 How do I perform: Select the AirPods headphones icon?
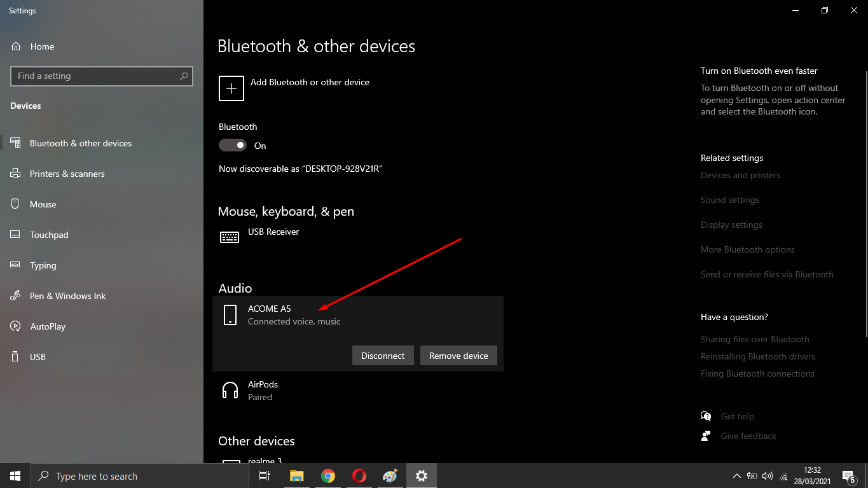[230, 390]
